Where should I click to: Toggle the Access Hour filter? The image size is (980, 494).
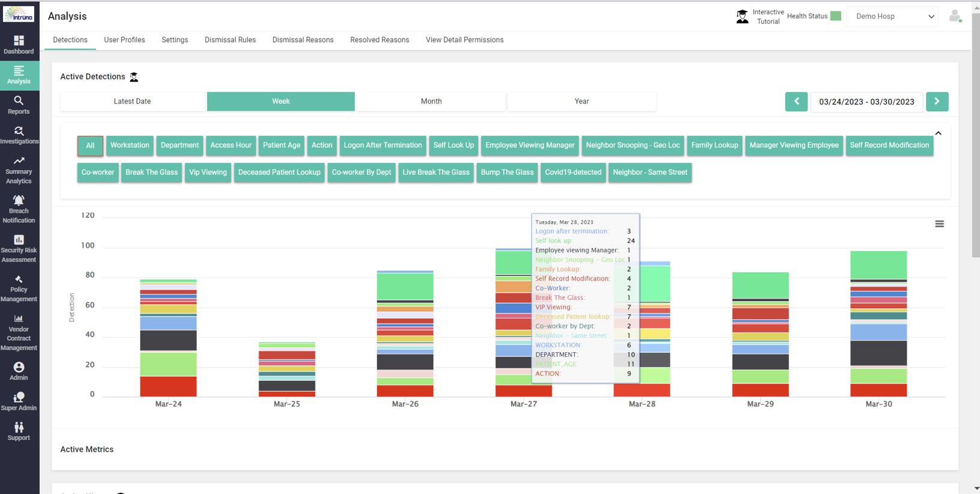click(231, 145)
